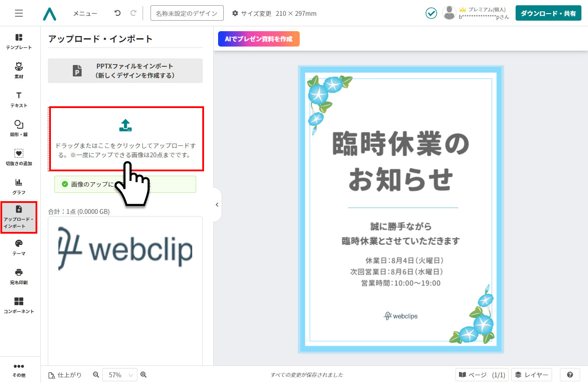
Task: Click AIでプレゼン資料を作成 button
Action: click(258, 39)
